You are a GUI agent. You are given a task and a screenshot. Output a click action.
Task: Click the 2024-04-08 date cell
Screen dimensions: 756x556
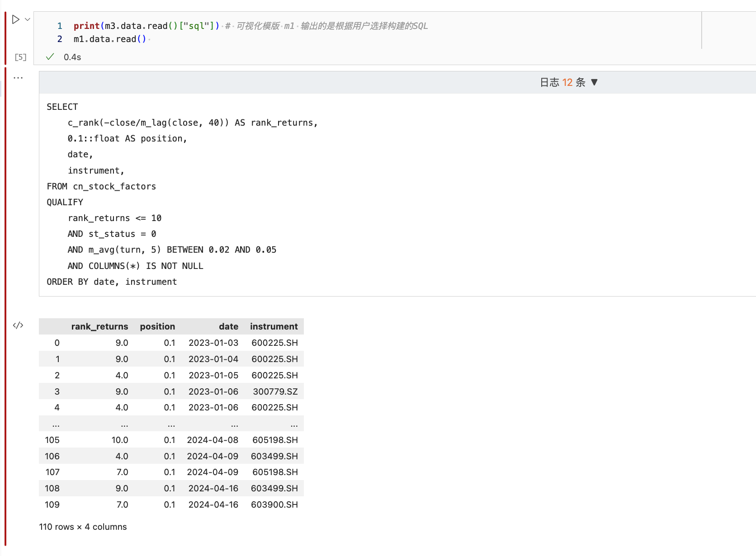213,440
